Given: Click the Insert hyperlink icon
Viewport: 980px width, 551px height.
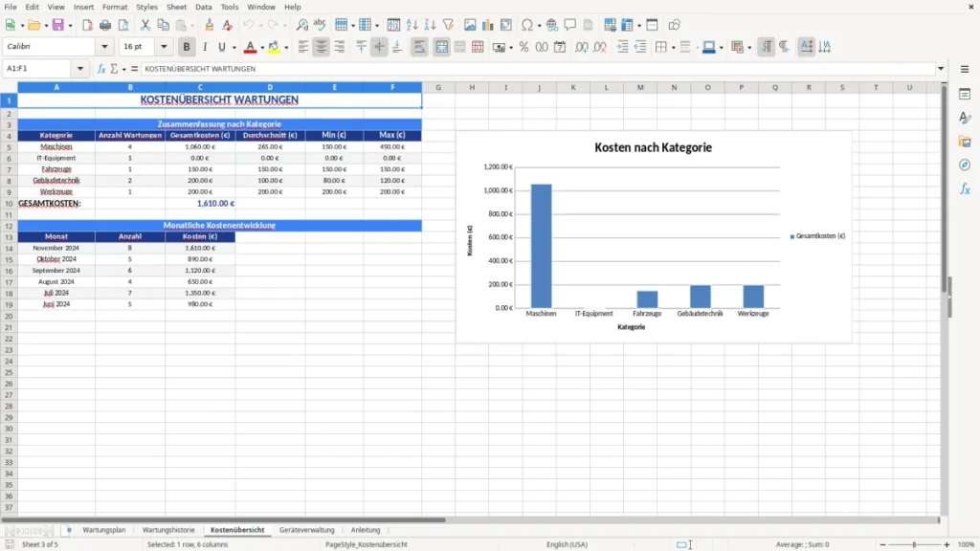Looking at the screenshot, I should 552,25.
